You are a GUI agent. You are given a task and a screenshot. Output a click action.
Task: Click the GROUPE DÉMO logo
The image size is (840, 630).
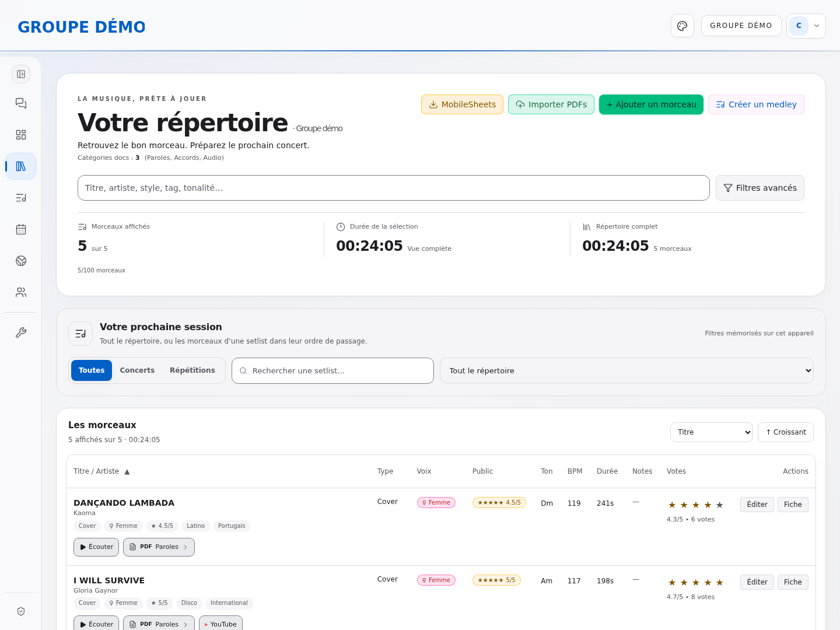coord(82,27)
